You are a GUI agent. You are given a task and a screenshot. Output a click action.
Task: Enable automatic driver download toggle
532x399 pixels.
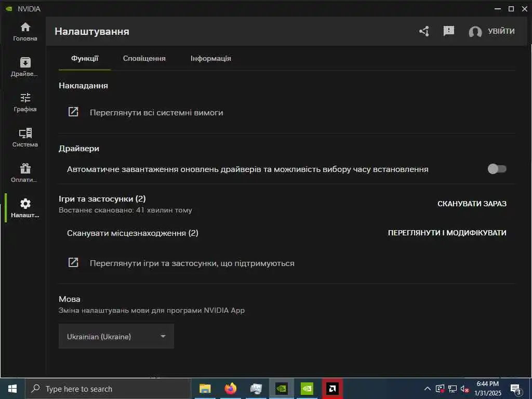pyautogui.click(x=497, y=169)
